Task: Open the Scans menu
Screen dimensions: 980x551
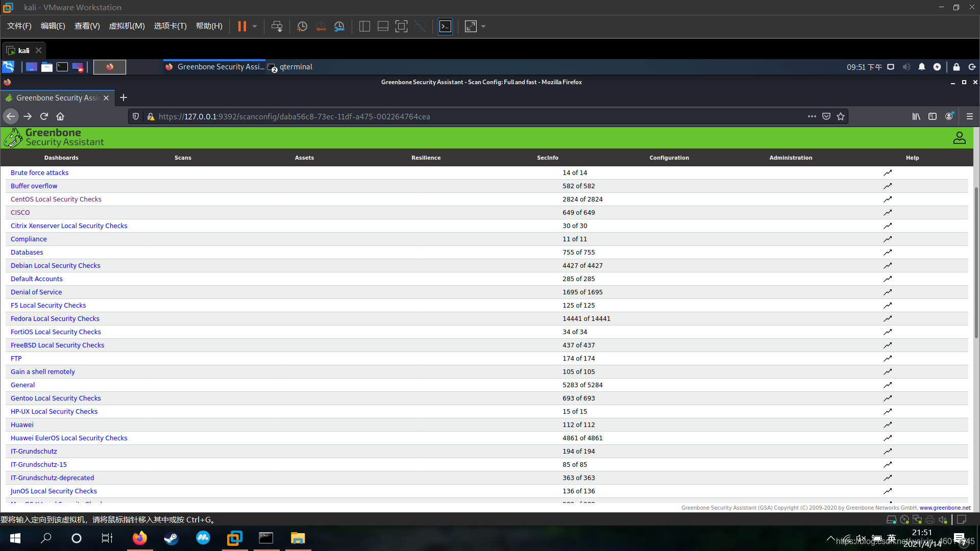Action: [182, 158]
